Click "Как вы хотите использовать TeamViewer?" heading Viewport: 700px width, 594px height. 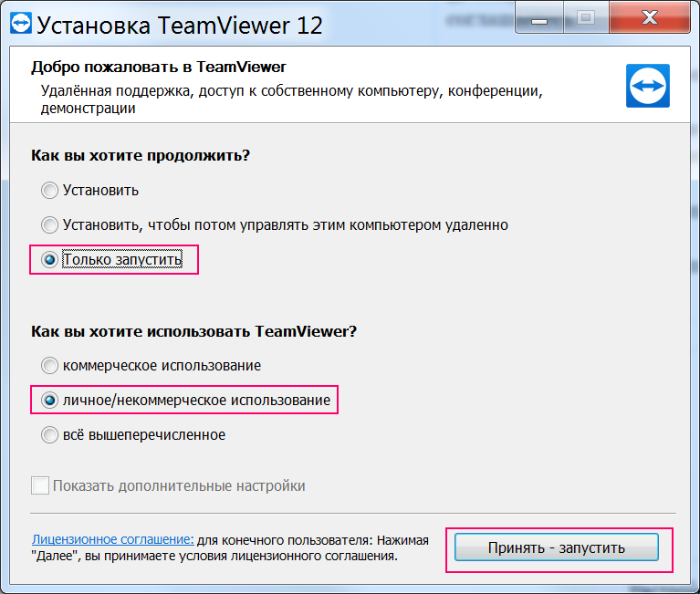pyautogui.click(x=193, y=331)
